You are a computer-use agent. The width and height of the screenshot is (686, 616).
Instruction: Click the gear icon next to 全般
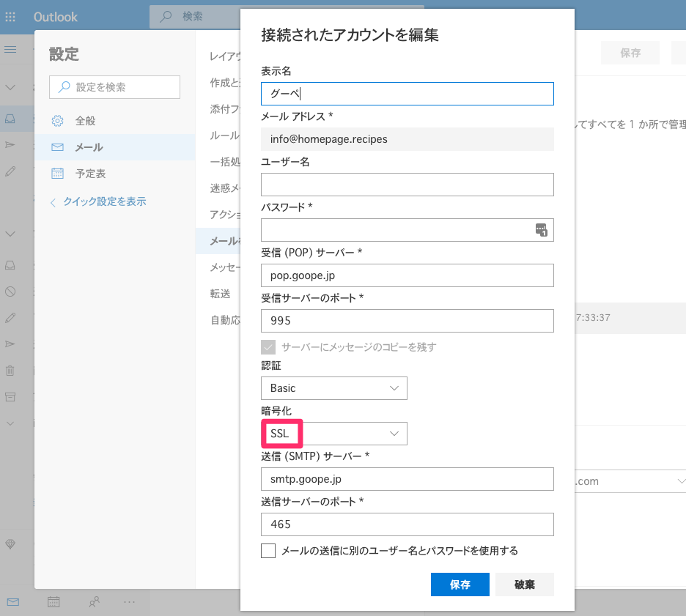coord(57,121)
